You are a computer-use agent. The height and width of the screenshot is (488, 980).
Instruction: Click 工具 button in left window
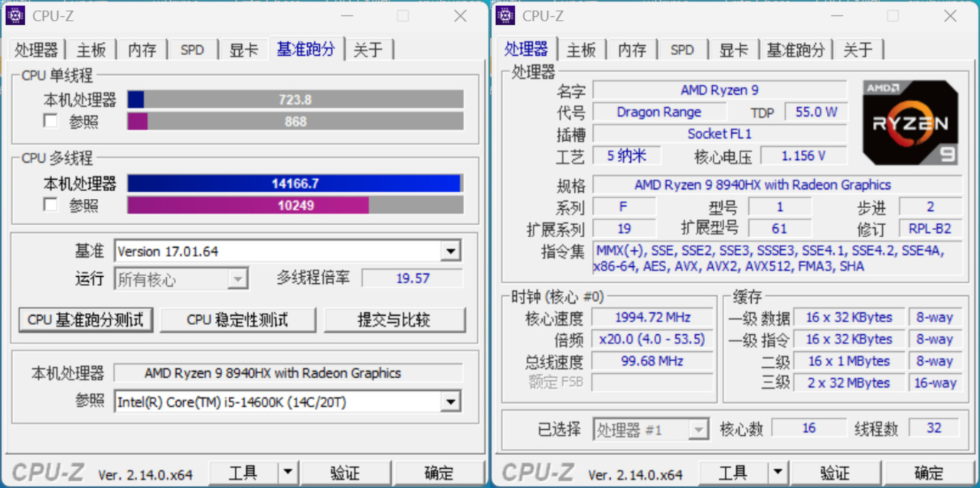click(x=243, y=473)
